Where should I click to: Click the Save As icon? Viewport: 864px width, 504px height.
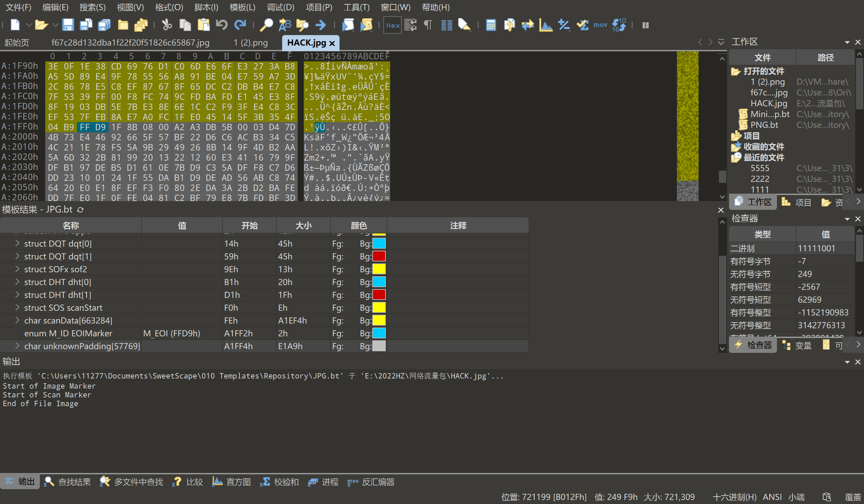(86, 25)
